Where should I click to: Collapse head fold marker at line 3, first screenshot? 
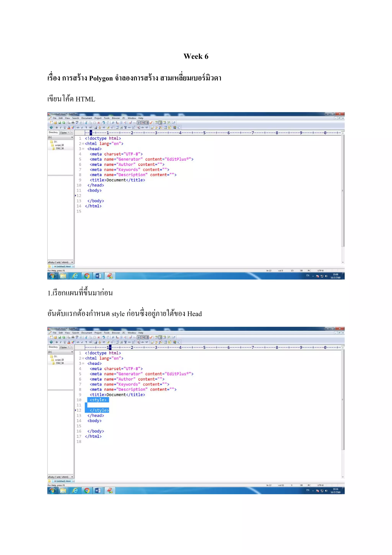pyautogui.click(x=83, y=149)
